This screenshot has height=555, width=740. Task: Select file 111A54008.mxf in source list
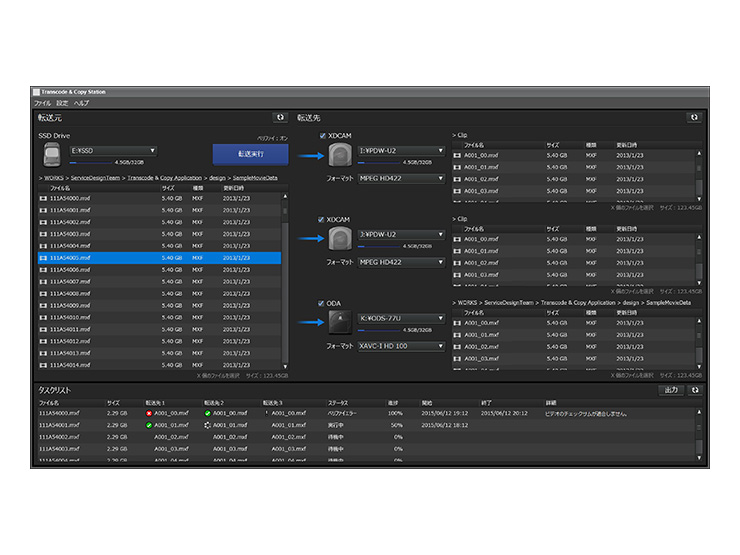click(x=71, y=293)
